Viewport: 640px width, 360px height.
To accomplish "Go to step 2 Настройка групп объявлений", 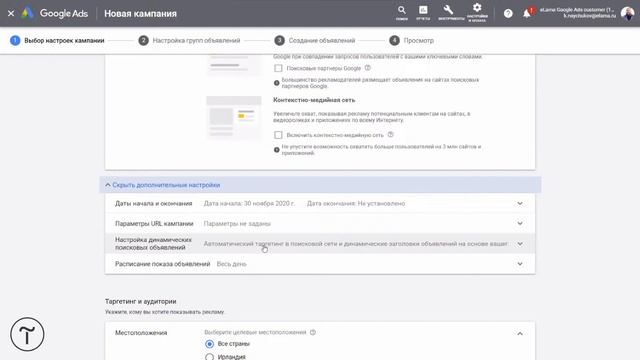I will (189, 40).
